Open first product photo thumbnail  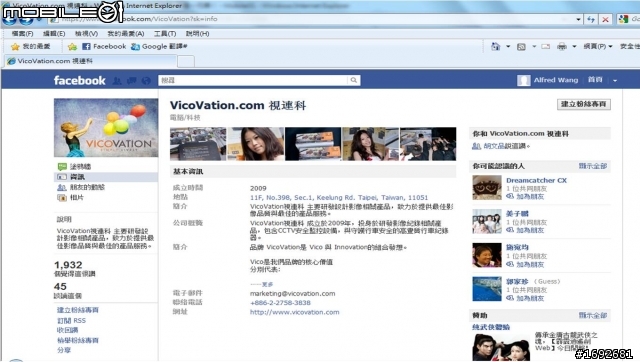pyautogui.click(x=198, y=144)
